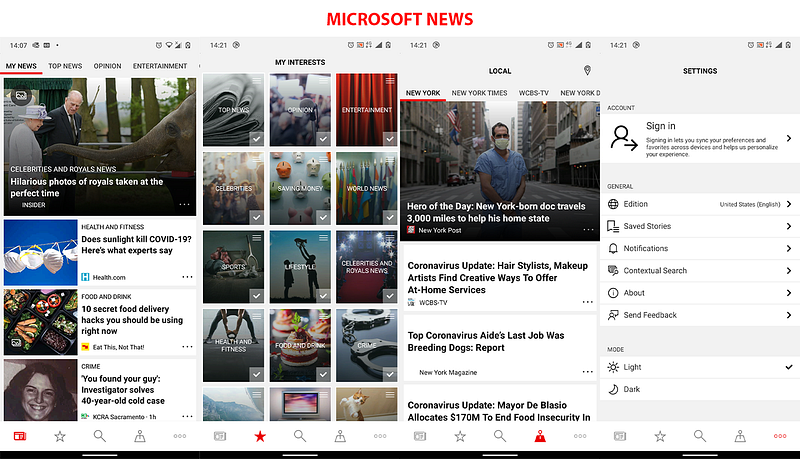Tap local icon on Settings screen bottom bar
This screenshot has width=800, height=459.
(x=740, y=436)
